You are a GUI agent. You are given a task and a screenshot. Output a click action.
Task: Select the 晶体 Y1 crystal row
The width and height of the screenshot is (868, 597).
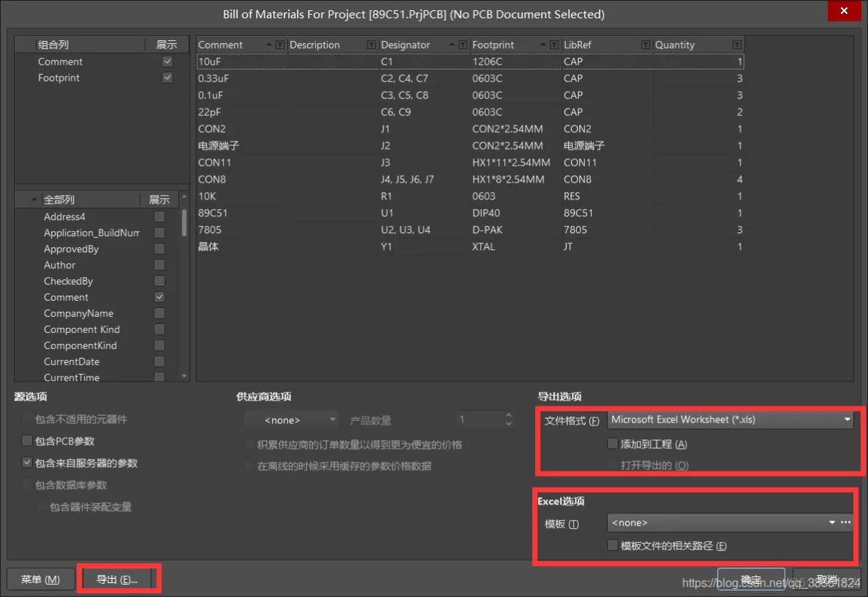point(470,246)
